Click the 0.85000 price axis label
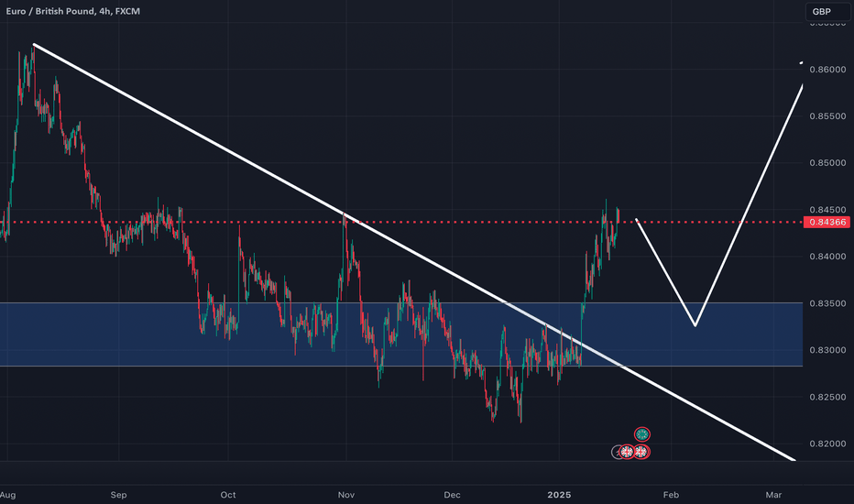Viewport: 854px width, 504px height. (827, 163)
